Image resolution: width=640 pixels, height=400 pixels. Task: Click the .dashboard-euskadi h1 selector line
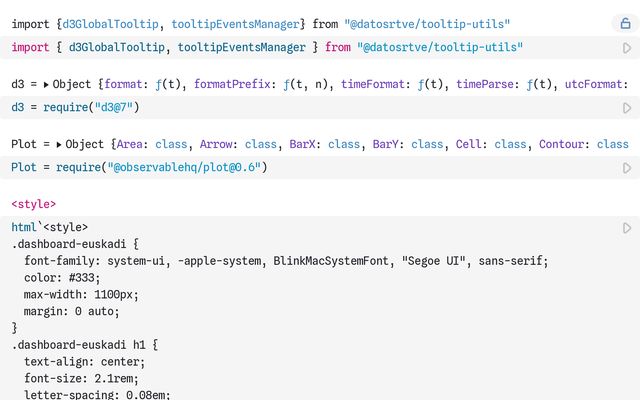82,344
